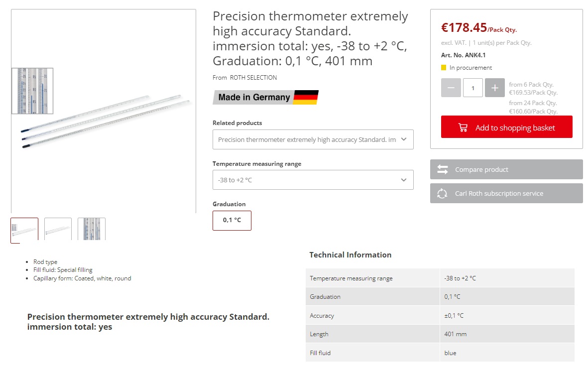588x382 pixels.
Task: Decrease quantity with the minus button
Action: click(451, 88)
